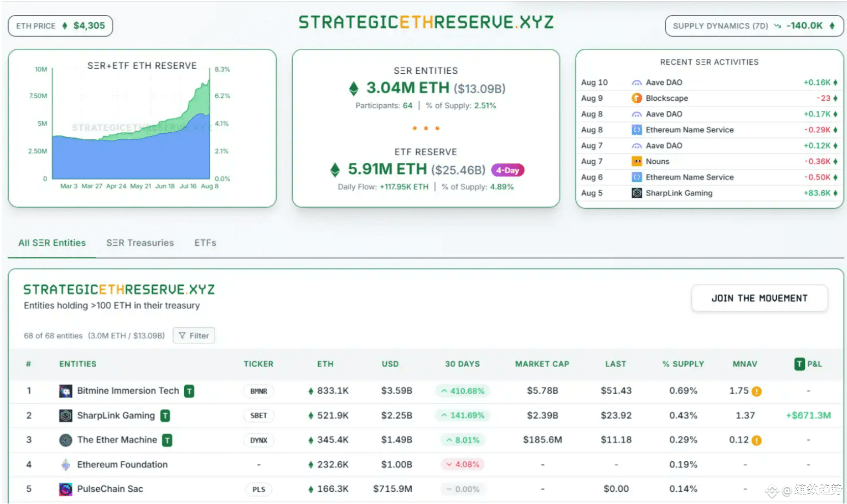Click the Nouns activity name on Aug 7
This screenshot has width=847, height=504.
click(658, 161)
